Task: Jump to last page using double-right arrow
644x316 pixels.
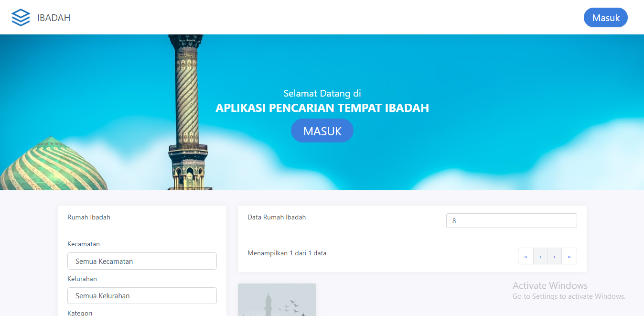Action: click(569, 256)
